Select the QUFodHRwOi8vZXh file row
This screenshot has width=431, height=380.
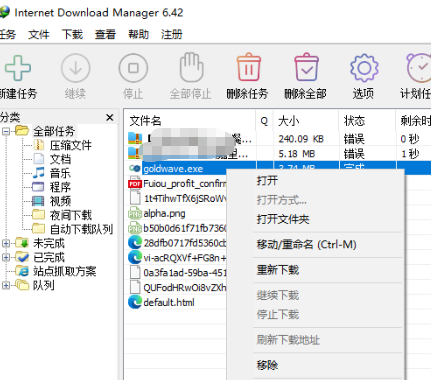pos(176,287)
